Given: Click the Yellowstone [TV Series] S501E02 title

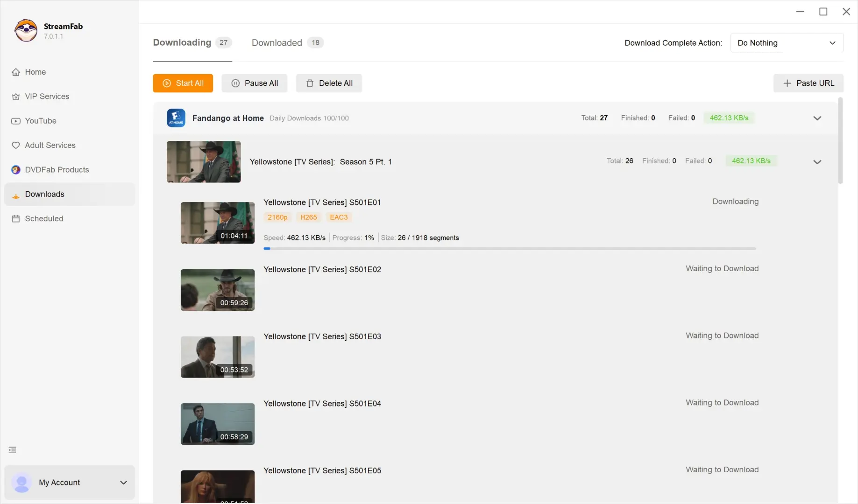Looking at the screenshot, I should (322, 269).
